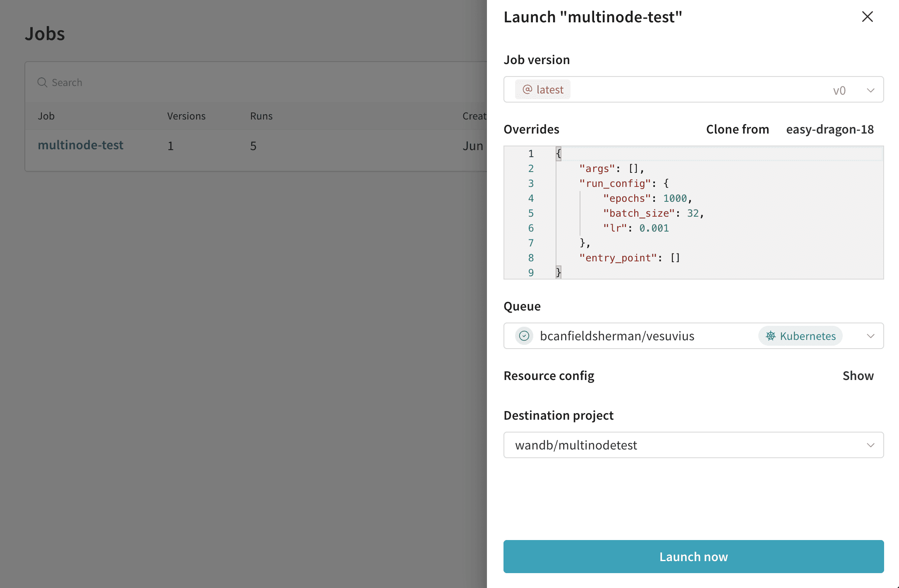Click the "args" line in overrides

611,169
